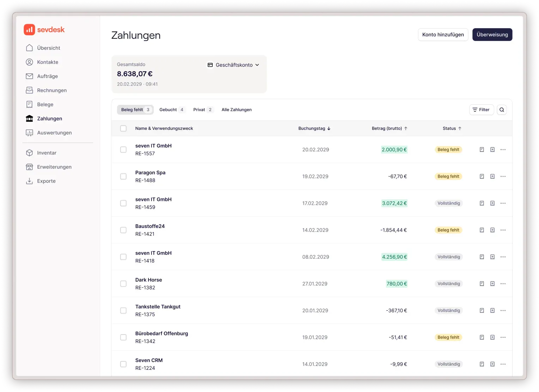539x392 pixels.
Task: Open more options for Dark Horse row
Action: pyautogui.click(x=503, y=283)
